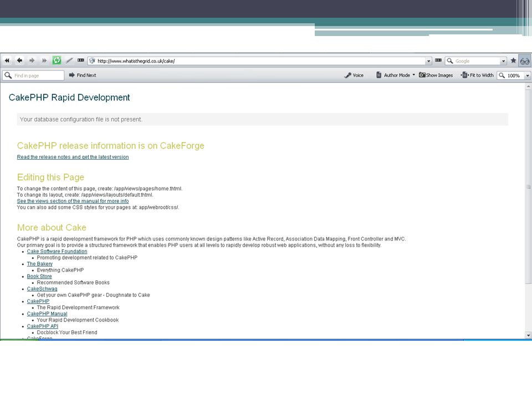Click the magnifier icon in Google search box
532x399 pixels.
pos(450,61)
